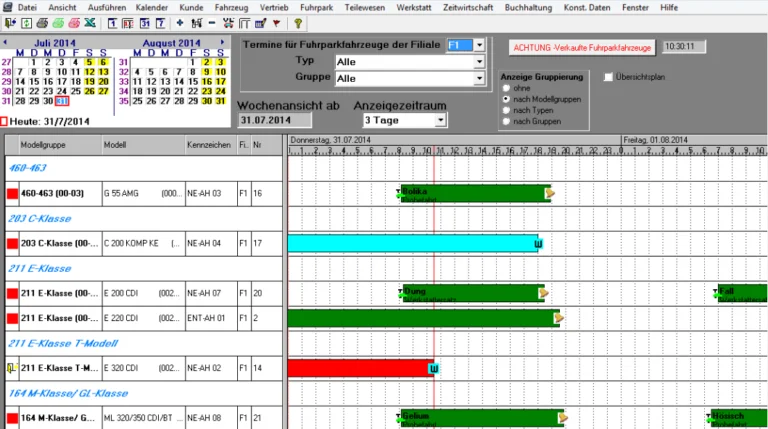Screen dimensions: 768x429
Task: Select the 1-day calendar view icon
Action: pyautogui.click(x=113, y=23)
